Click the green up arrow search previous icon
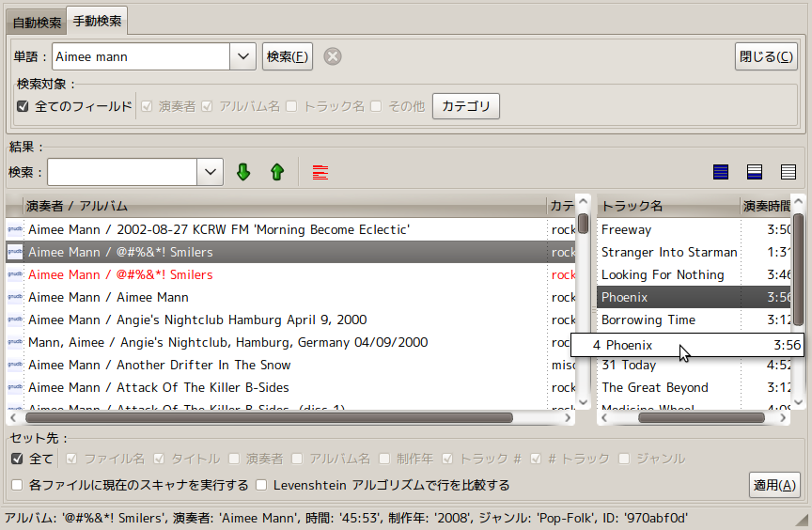 pyautogui.click(x=277, y=172)
